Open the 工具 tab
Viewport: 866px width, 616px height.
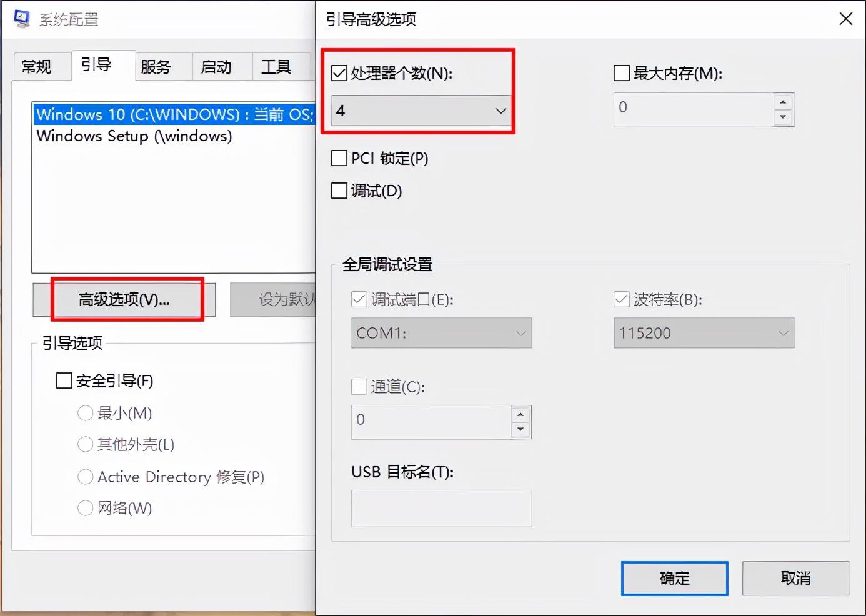click(x=276, y=67)
